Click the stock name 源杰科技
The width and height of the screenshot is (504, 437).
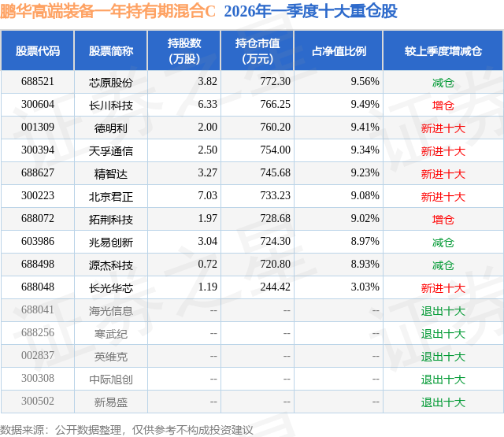pyautogui.click(x=111, y=265)
